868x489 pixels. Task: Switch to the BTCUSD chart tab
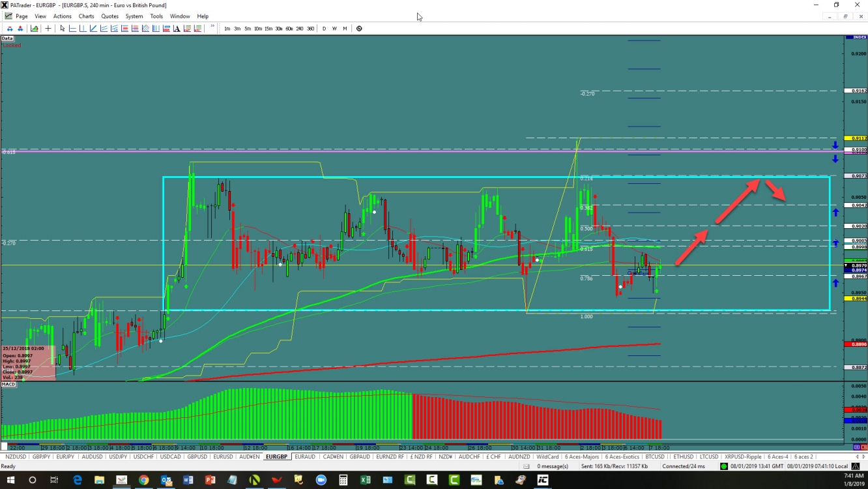coord(655,457)
